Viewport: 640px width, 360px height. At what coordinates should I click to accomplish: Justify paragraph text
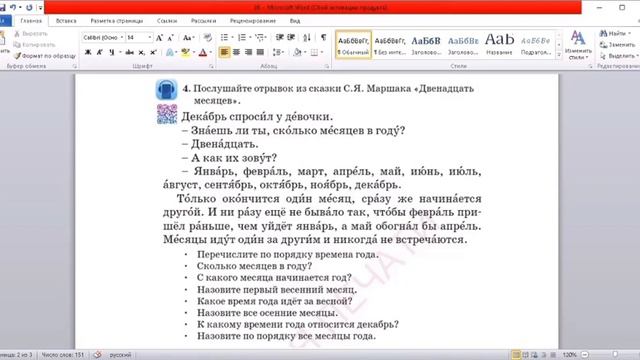pos(260,52)
